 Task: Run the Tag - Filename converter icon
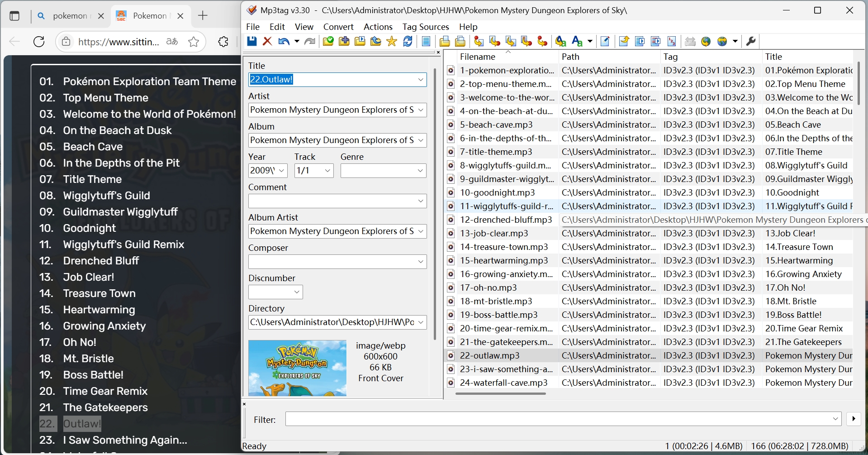[x=479, y=41]
